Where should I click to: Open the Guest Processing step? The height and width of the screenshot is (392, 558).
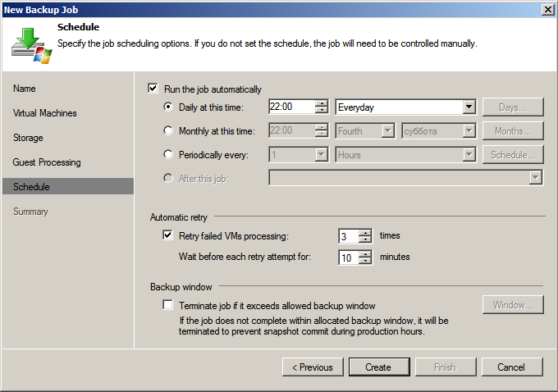(47, 162)
